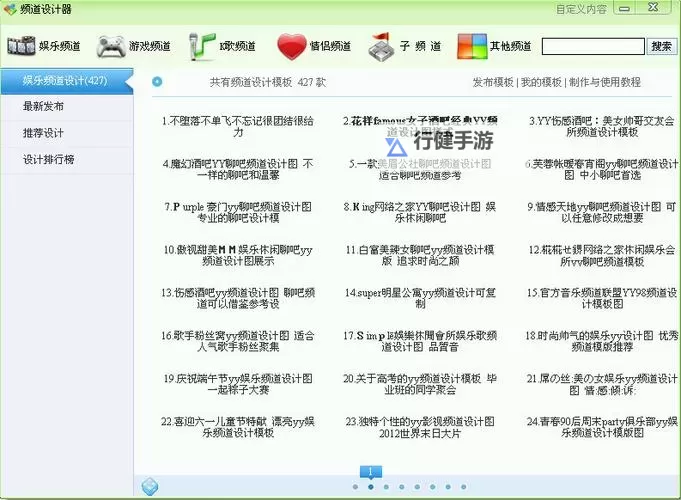This screenshot has width=681, height=500.
Task: Switch to 其他频道 category label
Action: click(x=510, y=46)
